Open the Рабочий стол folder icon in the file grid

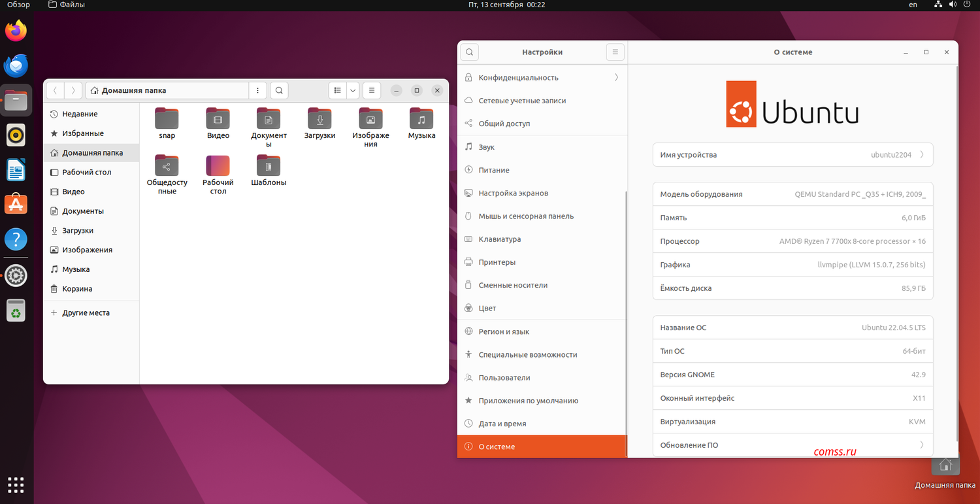(x=218, y=165)
